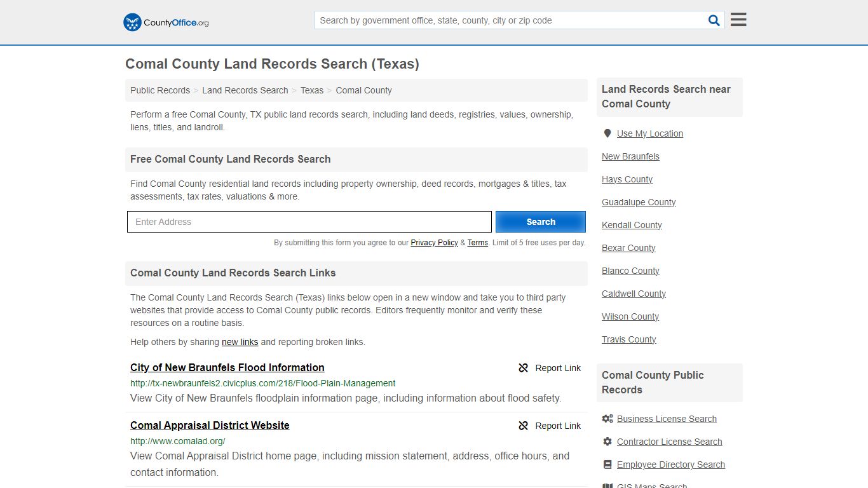Open Hays County land records

pos(627,179)
